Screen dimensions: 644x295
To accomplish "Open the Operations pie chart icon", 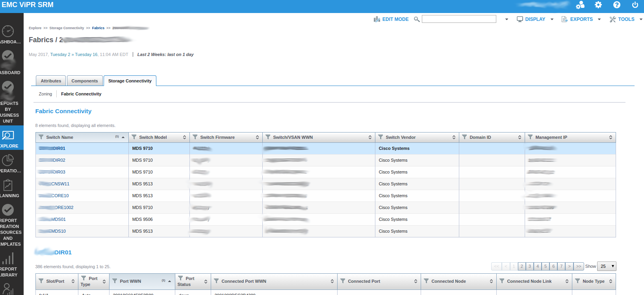I will (x=8, y=160).
